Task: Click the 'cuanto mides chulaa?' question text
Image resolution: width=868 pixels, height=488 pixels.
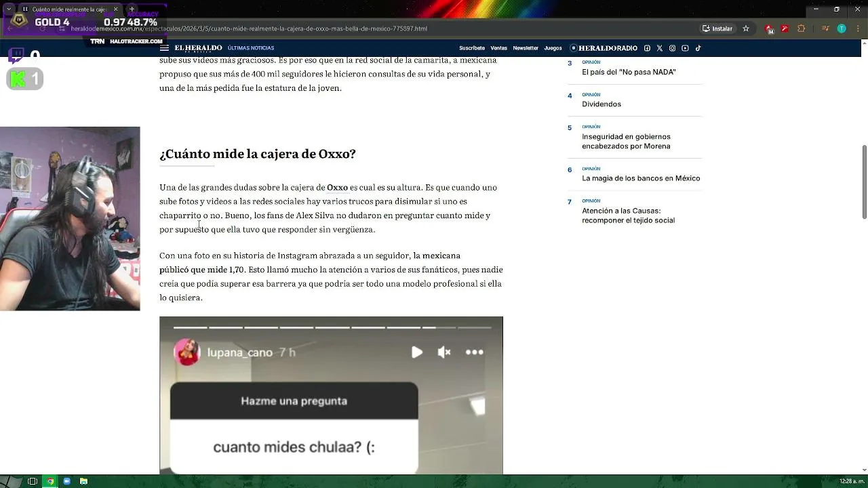Action: 294,447
